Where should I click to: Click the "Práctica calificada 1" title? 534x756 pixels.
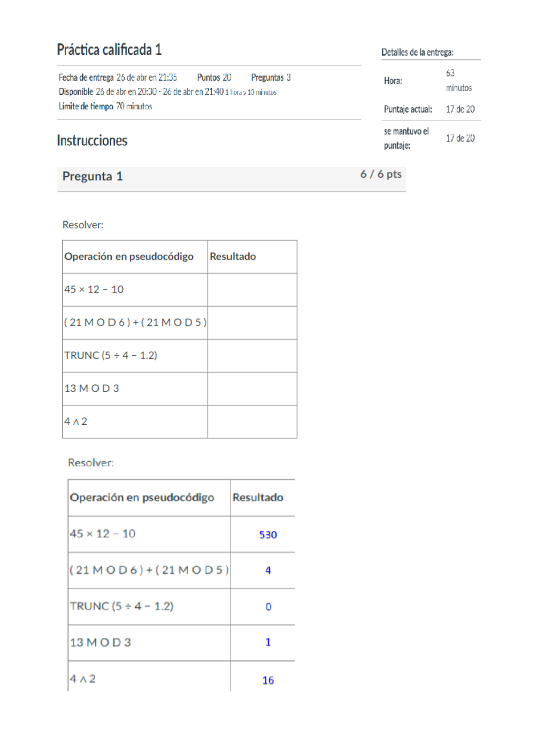click(109, 49)
